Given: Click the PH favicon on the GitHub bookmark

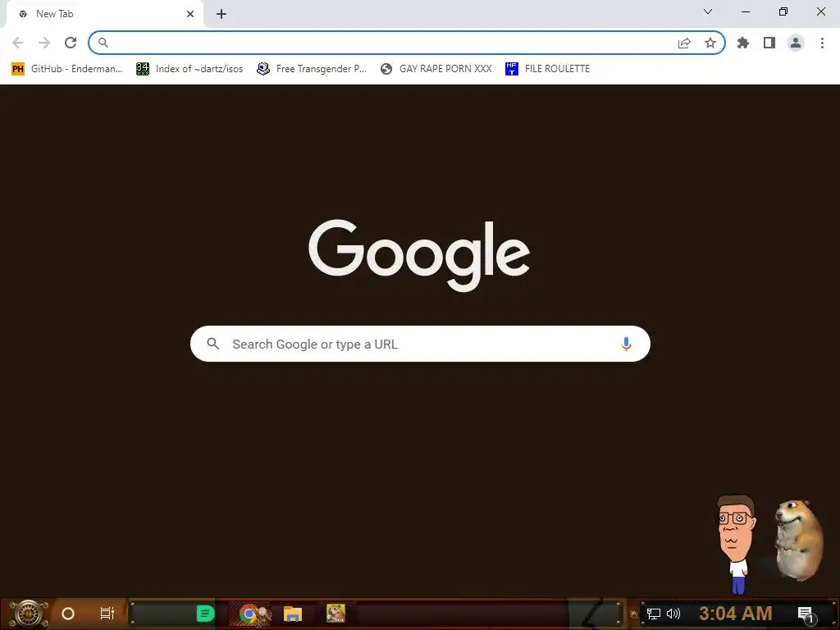Looking at the screenshot, I should click(18, 69).
